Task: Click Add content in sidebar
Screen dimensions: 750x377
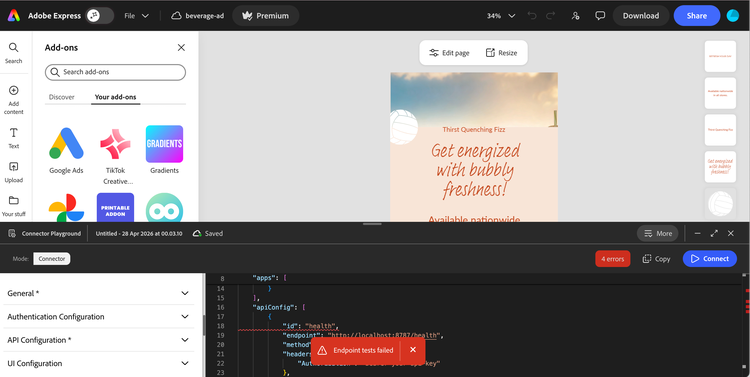Action: point(13,100)
